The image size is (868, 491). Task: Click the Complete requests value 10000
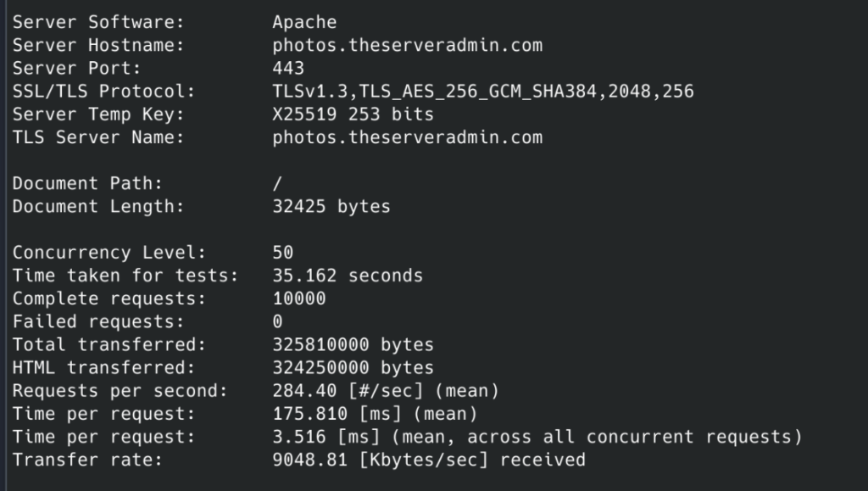(299, 299)
